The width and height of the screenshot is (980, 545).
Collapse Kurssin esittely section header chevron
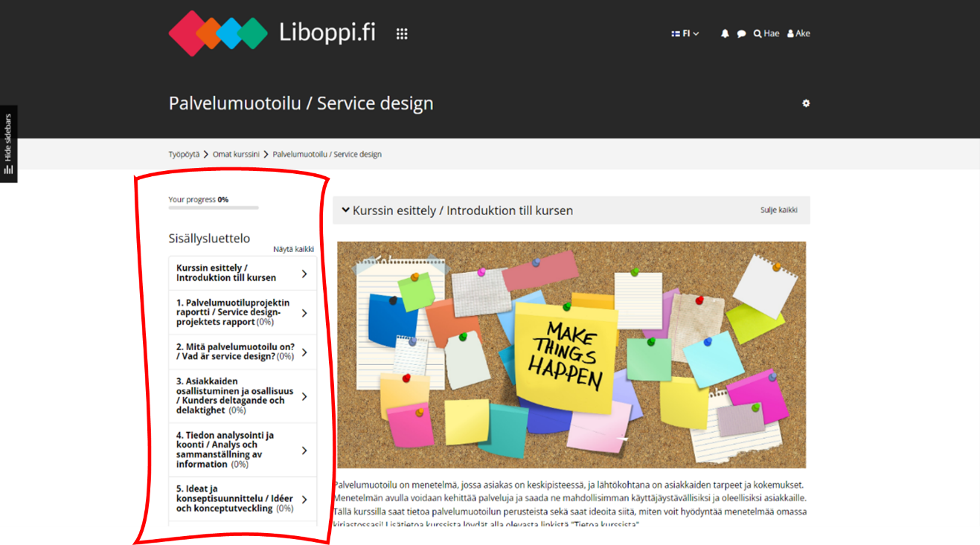(x=345, y=210)
